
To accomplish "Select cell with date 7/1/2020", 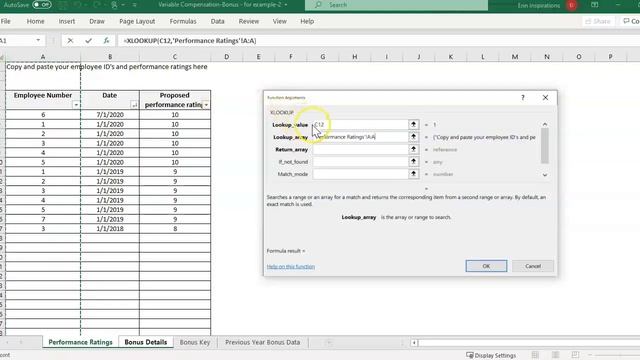I will pyautogui.click(x=110, y=115).
